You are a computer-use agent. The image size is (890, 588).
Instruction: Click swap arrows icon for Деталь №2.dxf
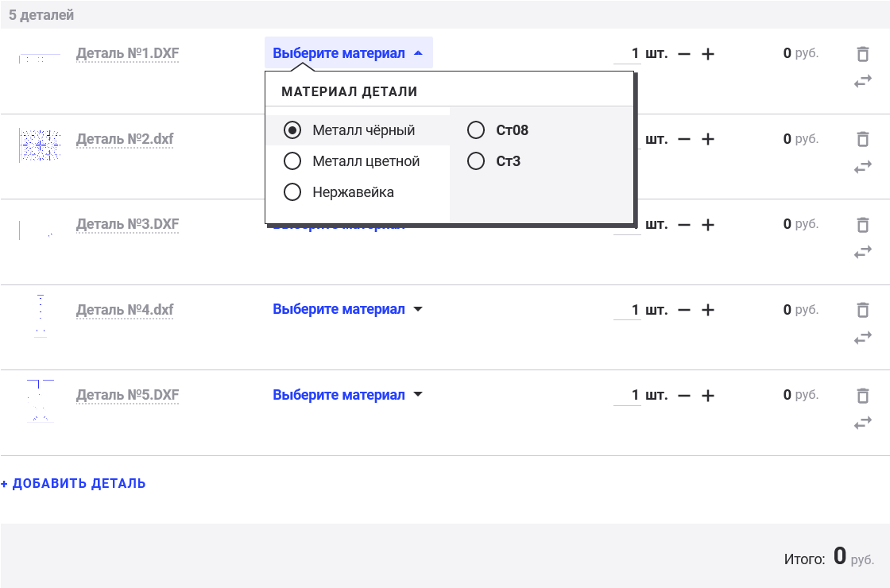click(x=862, y=167)
